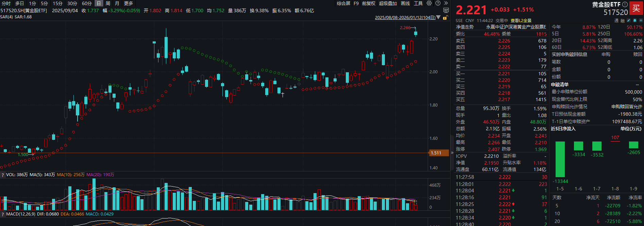Click the help question-mark circle icon
This screenshot has width=644, height=226.
[x=438, y=3]
